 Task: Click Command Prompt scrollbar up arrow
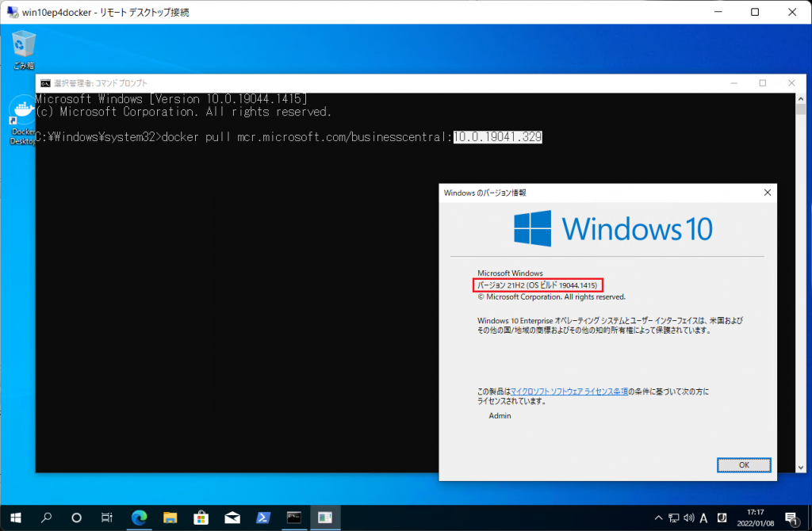pyautogui.click(x=801, y=98)
